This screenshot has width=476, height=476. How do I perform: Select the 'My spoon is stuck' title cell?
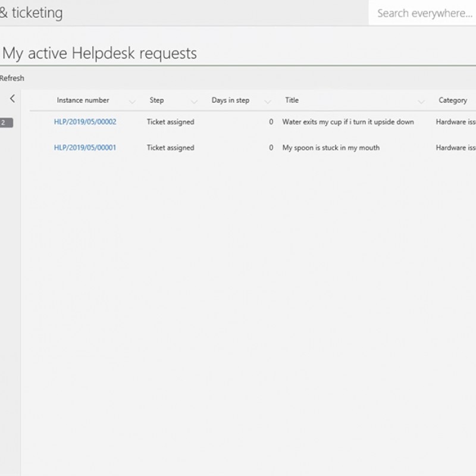pos(331,148)
